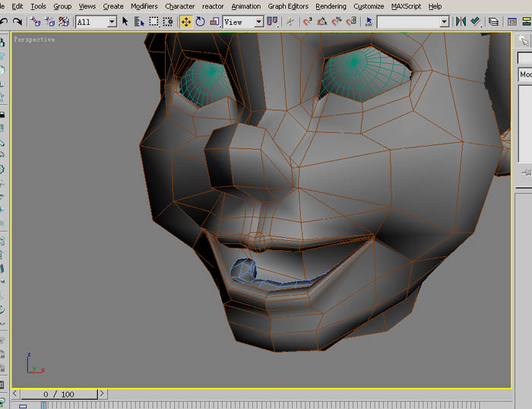Image resolution: width=532 pixels, height=409 pixels.
Task: Select the Select and Link tool
Action: tap(35, 22)
